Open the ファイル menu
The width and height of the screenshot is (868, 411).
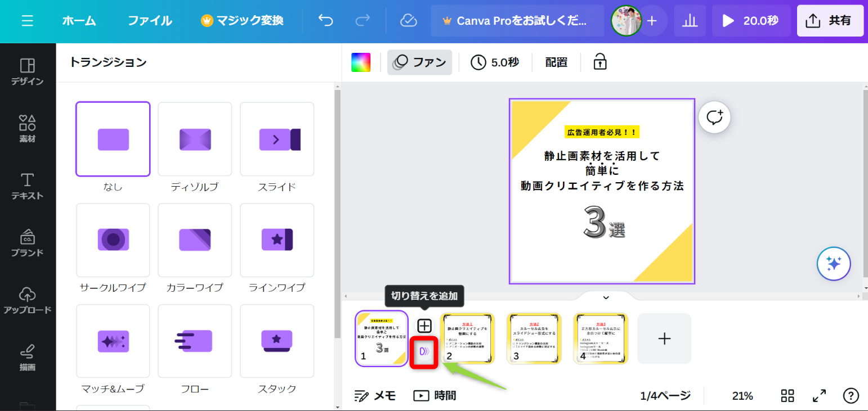point(150,21)
